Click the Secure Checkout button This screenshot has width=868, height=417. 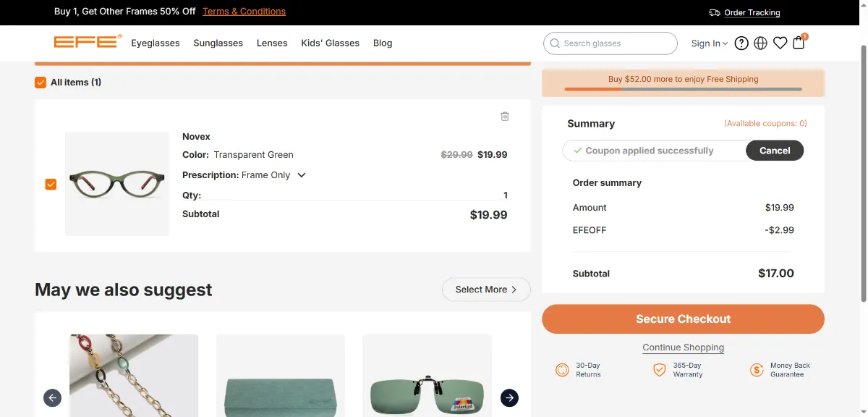(x=683, y=319)
